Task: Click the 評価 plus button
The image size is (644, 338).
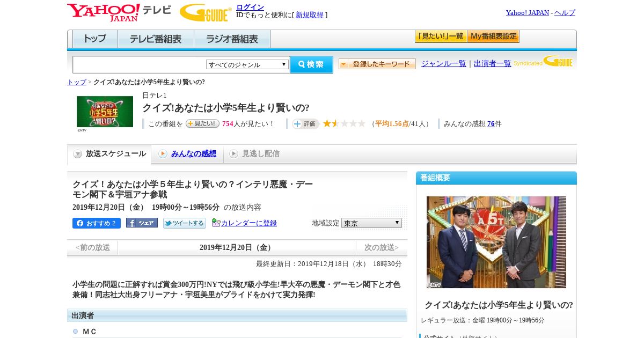Action: coord(305,124)
